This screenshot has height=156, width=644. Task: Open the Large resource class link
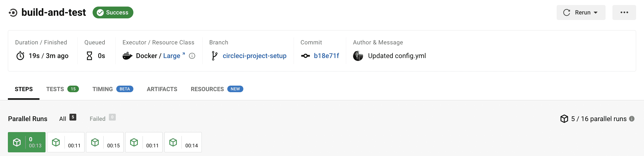pos(174,56)
